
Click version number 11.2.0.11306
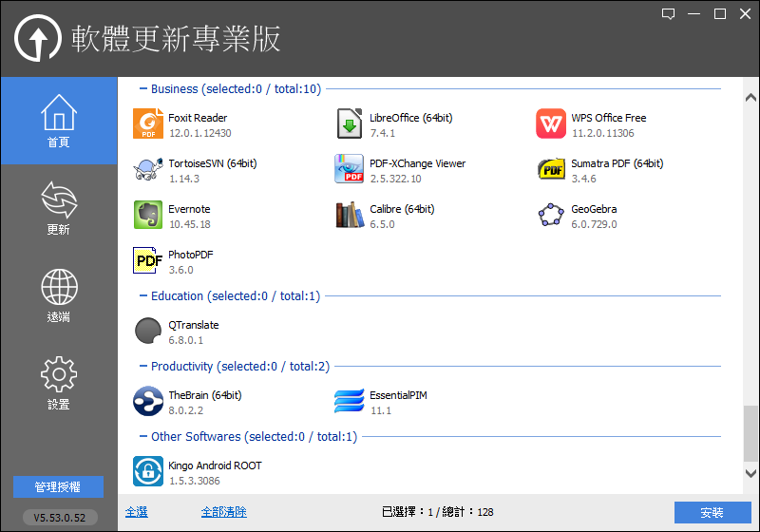click(603, 133)
